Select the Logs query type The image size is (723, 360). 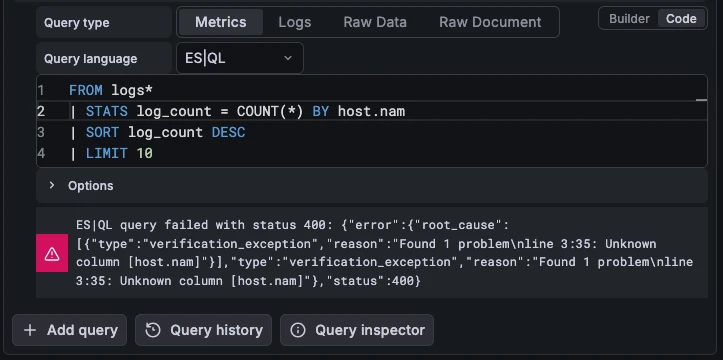click(x=295, y=22)
